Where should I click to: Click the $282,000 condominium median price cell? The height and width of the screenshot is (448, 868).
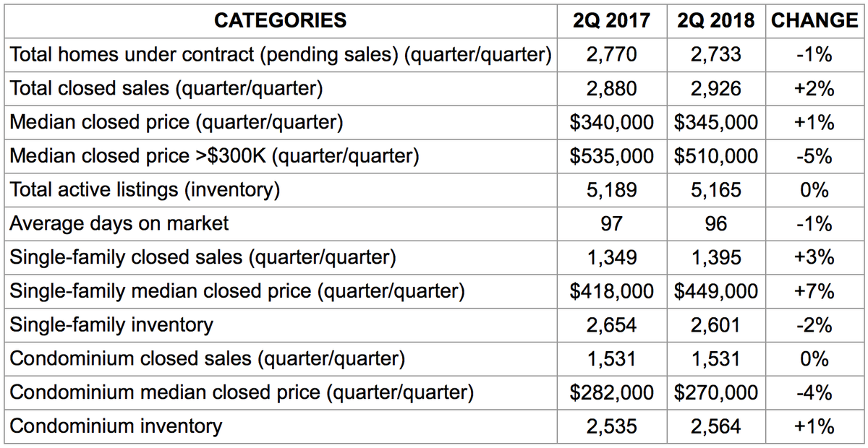(x=612, y=392)
